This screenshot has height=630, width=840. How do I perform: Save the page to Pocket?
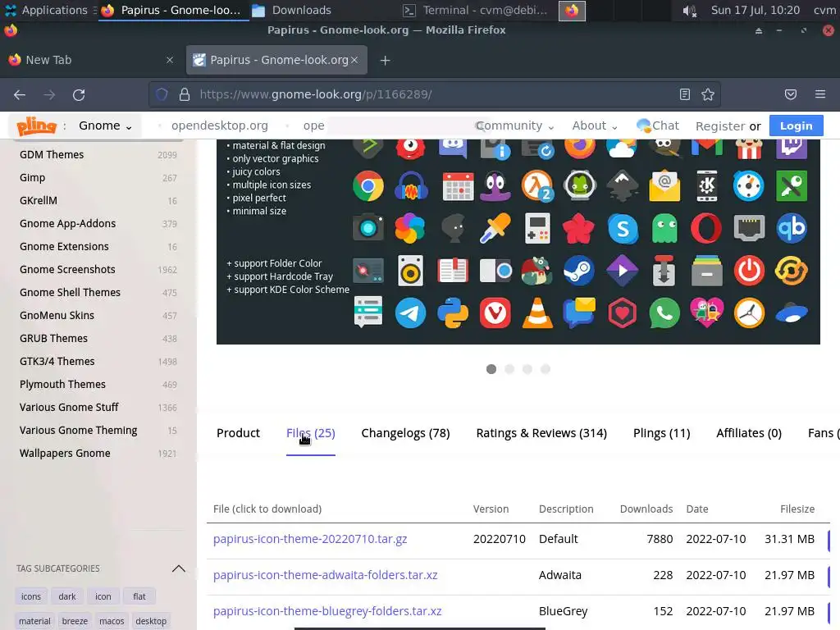(790, 95)
